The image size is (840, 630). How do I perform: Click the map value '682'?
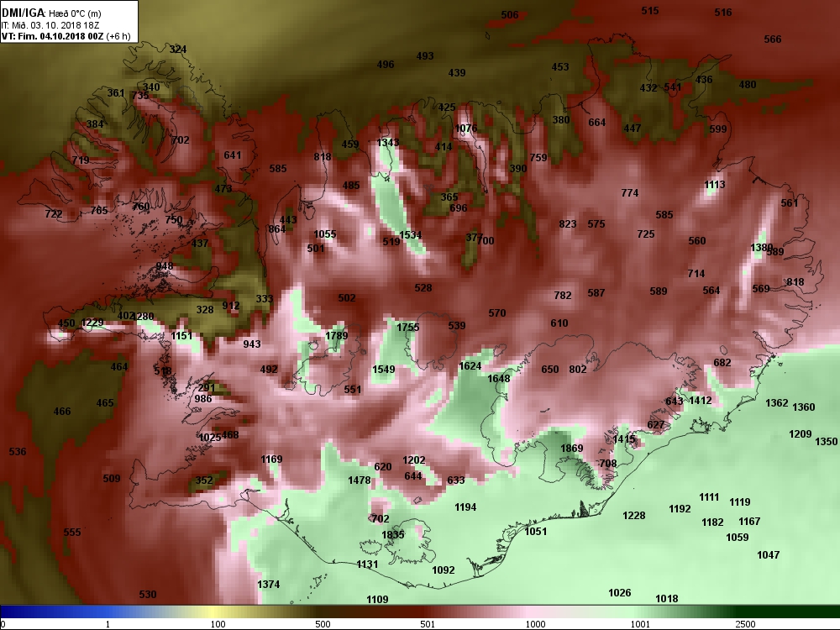pyautogui.click(x=722, y=363)
